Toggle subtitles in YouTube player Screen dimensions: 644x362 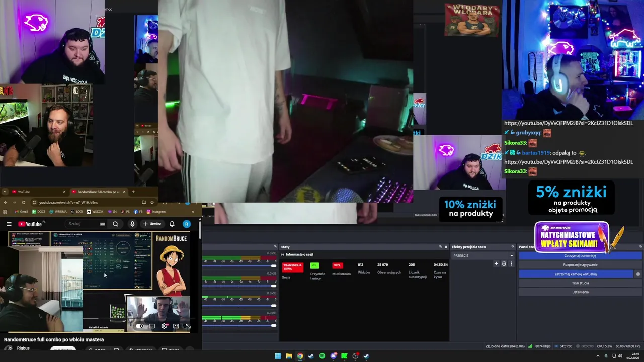(152, 326)
